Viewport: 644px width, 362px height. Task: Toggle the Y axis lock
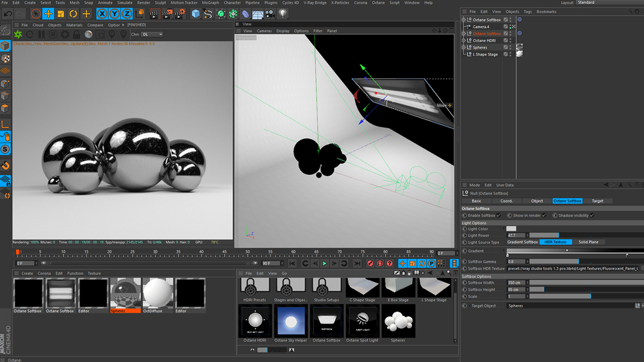click(x=115, y=14)
